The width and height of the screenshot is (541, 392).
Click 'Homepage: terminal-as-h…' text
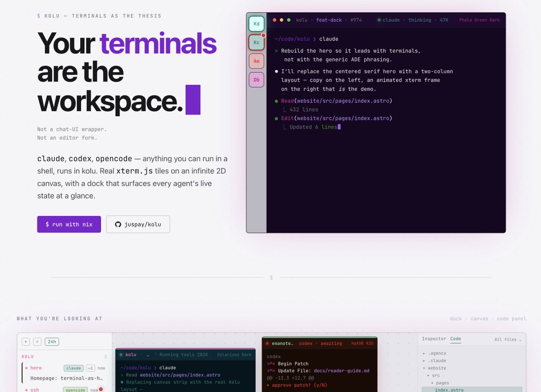(x=66, y=378)
